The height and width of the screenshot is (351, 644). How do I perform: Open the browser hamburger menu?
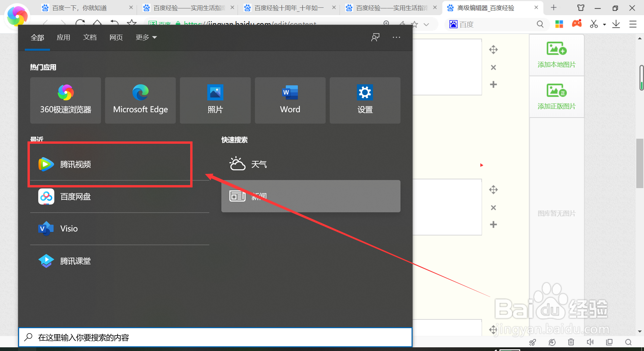(x=633, y=24)
